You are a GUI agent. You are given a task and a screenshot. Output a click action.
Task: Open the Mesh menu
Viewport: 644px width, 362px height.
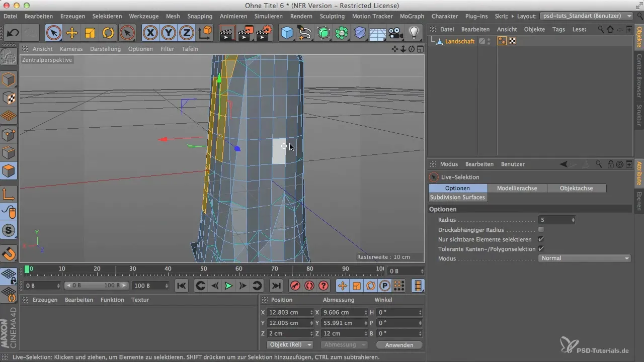(173, 16)
